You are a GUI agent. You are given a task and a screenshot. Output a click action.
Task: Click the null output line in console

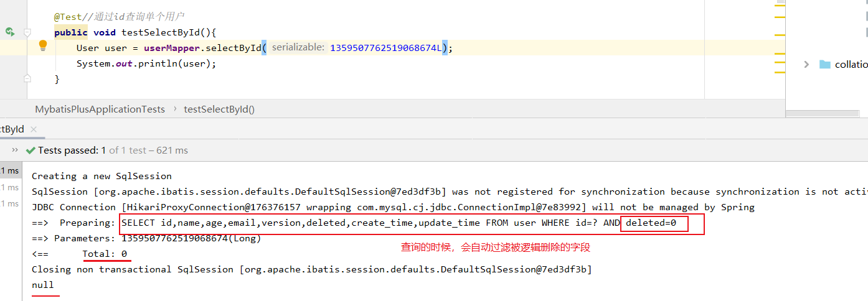click(x=43, y=285)
